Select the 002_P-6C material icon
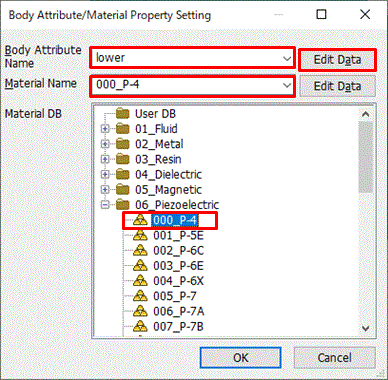The width and height of the screenshot is (388, 380). (140, 250)
